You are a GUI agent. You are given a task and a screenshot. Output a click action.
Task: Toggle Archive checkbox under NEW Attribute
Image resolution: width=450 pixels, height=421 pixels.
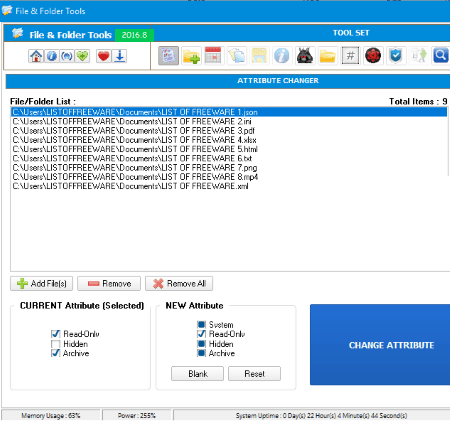(x=201, y=353)
